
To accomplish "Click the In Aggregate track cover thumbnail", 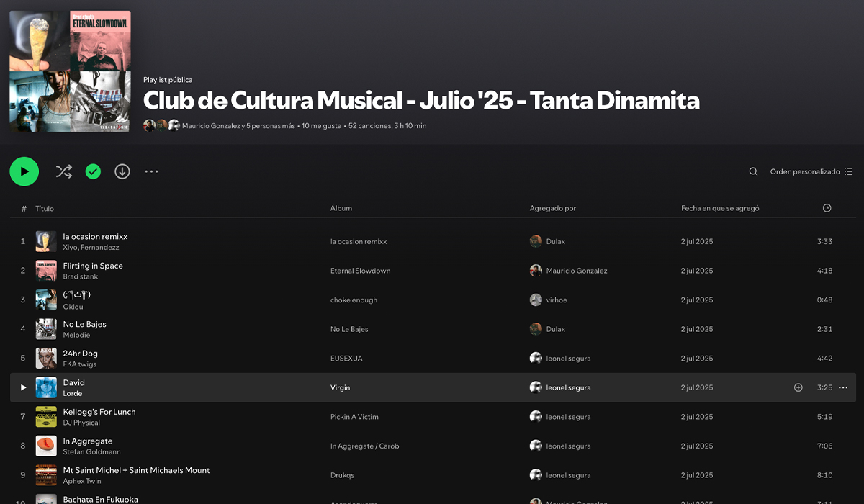I will point(46,446).
